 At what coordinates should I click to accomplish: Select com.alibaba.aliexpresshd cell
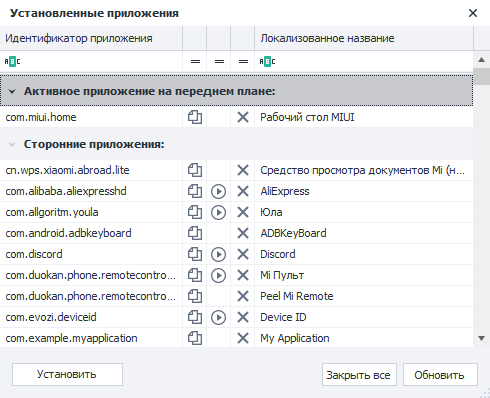91,191
